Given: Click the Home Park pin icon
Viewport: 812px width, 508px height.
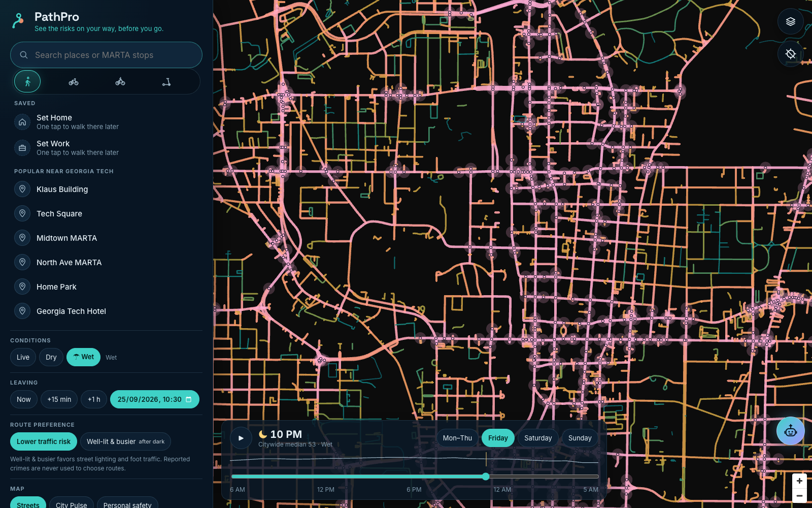Looking at the screenshot, I should [22, 287].
